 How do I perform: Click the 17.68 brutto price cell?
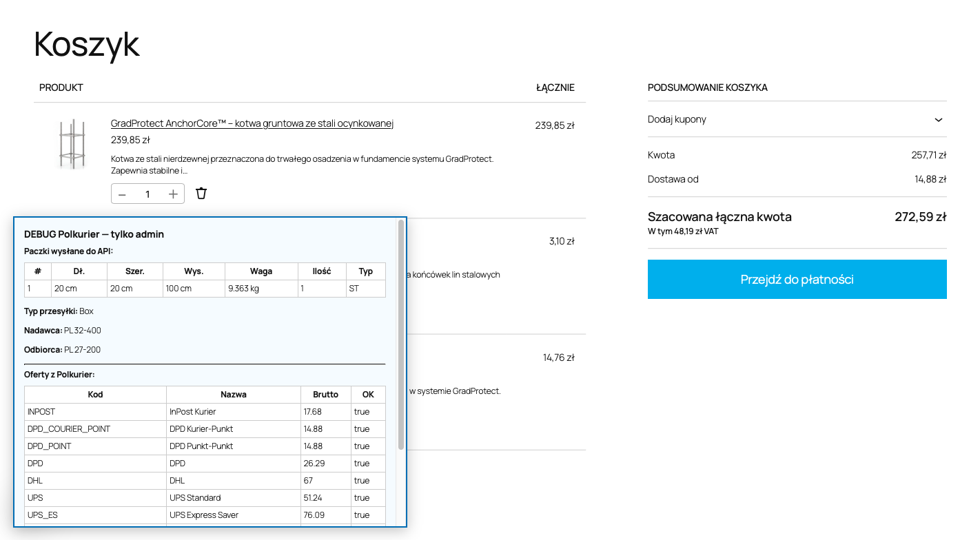coord(326,412)
